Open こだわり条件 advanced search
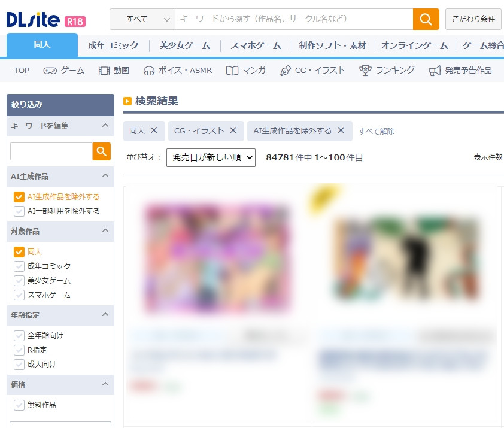 click(x=472, y=20)
